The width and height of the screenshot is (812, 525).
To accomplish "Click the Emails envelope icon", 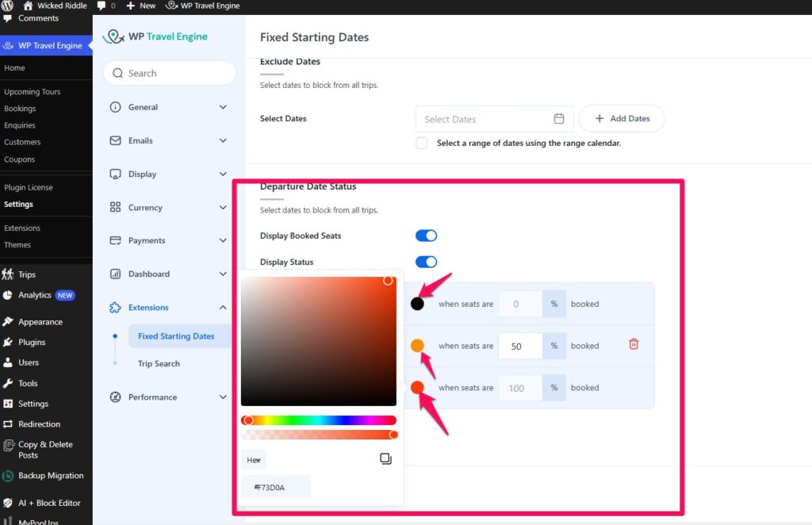I will click(115, 141).
